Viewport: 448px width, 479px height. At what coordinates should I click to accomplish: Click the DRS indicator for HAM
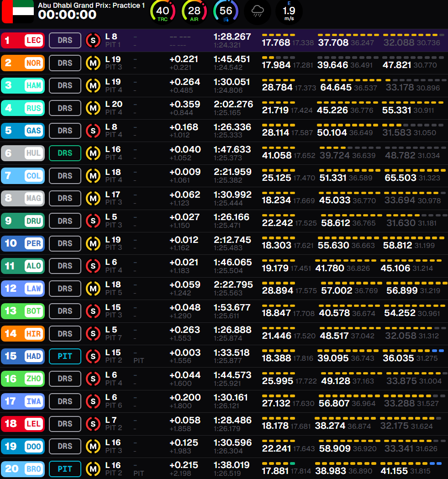tap(65, 85)
